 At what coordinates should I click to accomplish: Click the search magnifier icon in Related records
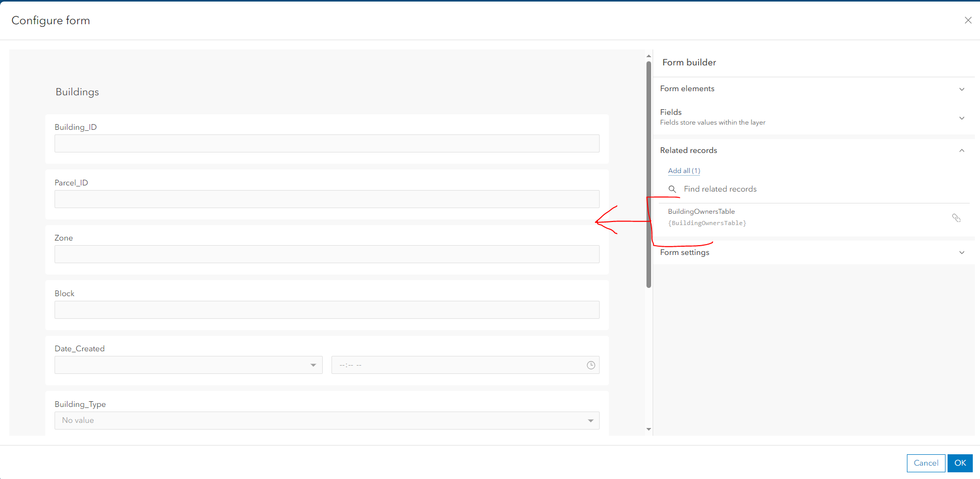point(673,189)
